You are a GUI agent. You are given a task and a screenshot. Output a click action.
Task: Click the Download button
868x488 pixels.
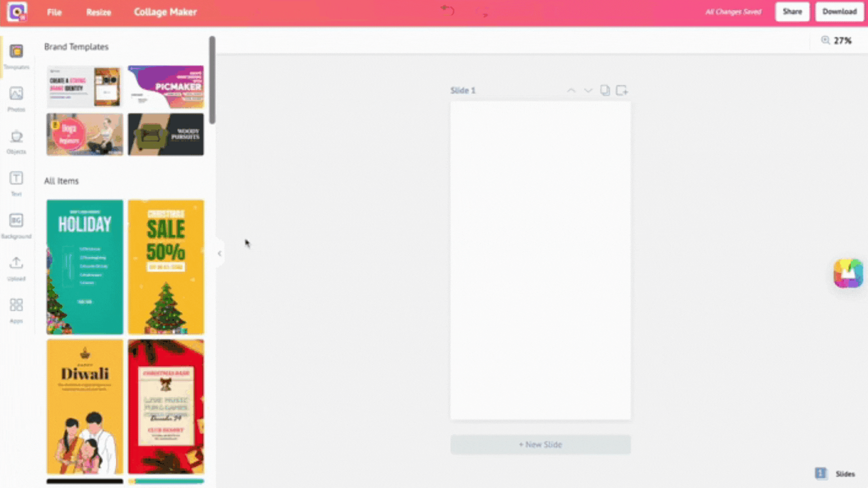pos(840,12)
